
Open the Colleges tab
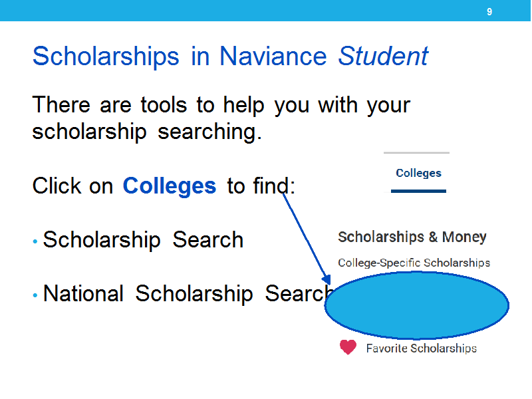[418, 173]
